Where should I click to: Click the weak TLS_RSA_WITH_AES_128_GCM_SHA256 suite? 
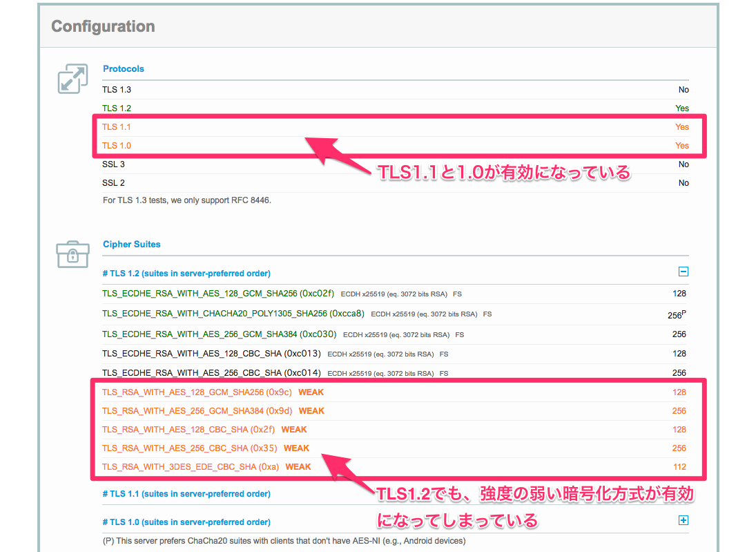click(x=197, y=392)
